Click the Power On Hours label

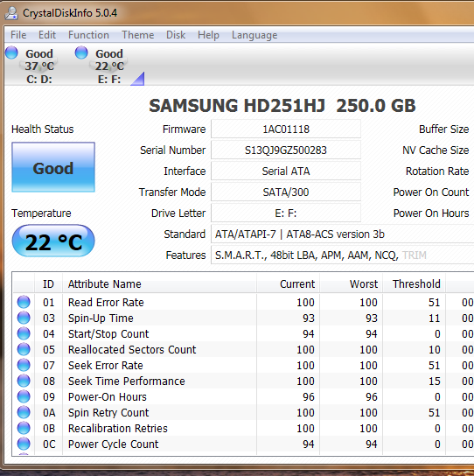[x=431, y=213]
